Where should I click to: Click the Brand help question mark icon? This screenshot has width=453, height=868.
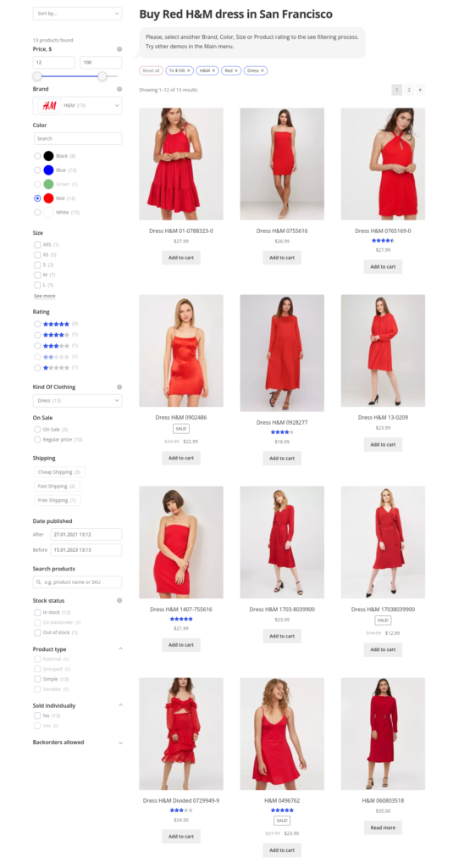coord(119,89)
